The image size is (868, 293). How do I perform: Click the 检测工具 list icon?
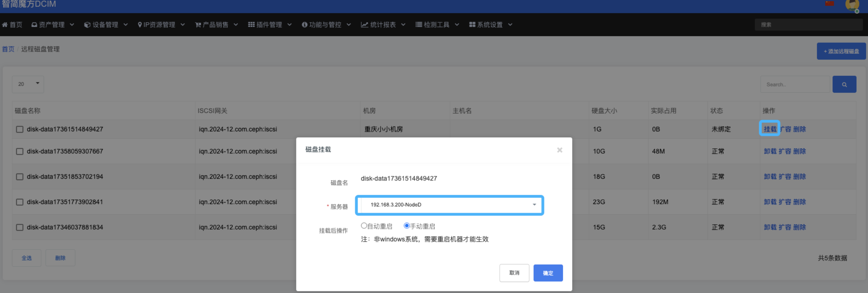[x=419, y=25]
